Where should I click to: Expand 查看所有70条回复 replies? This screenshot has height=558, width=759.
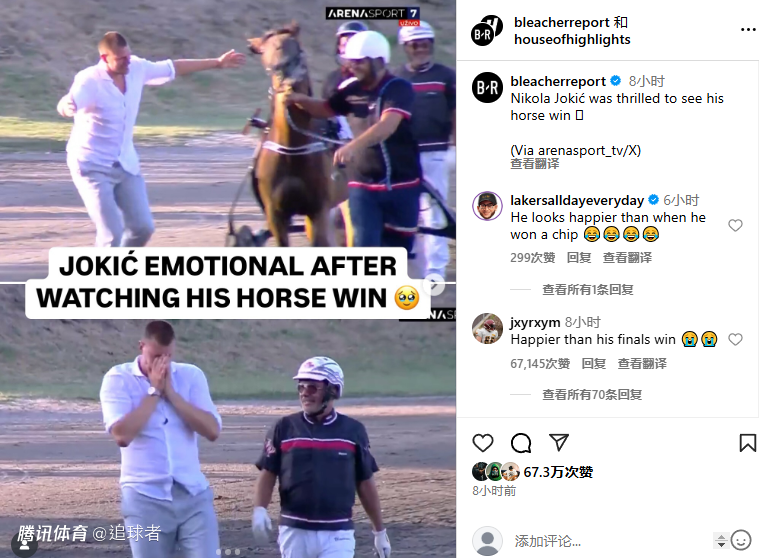tap(592, 395)
